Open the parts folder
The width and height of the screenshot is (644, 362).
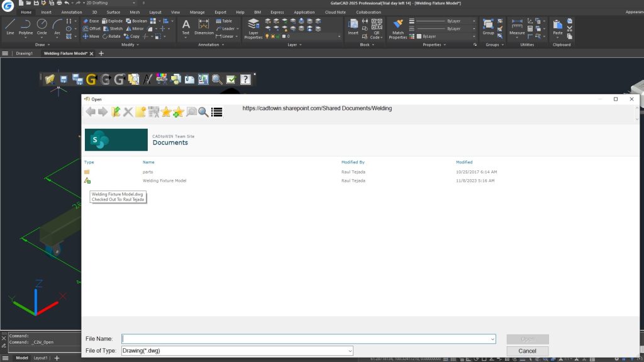[x=147, y=172]
